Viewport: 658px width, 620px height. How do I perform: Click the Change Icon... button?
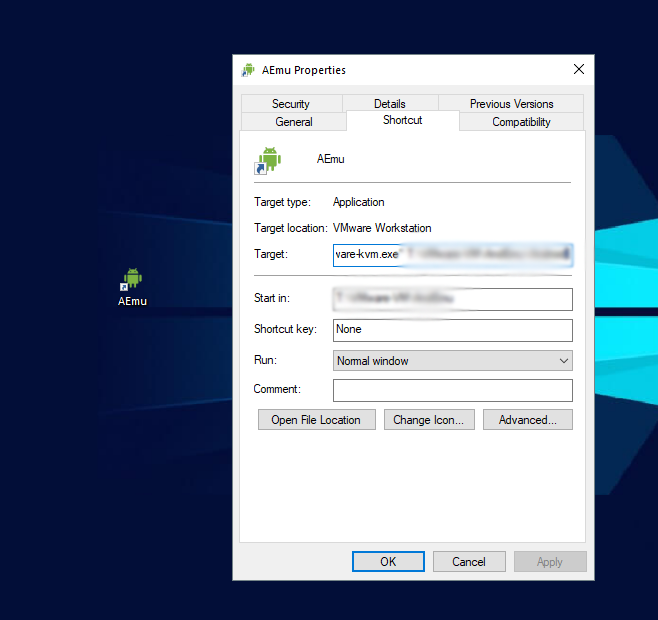(428, 420)
